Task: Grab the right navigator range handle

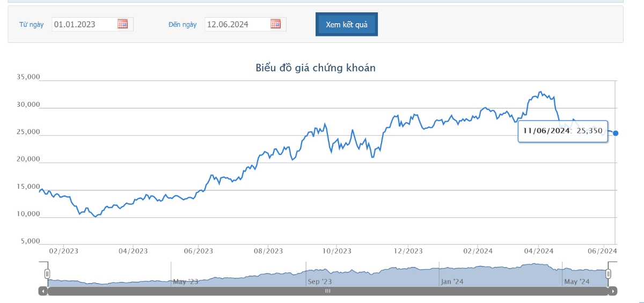Action: click(609, 274)
